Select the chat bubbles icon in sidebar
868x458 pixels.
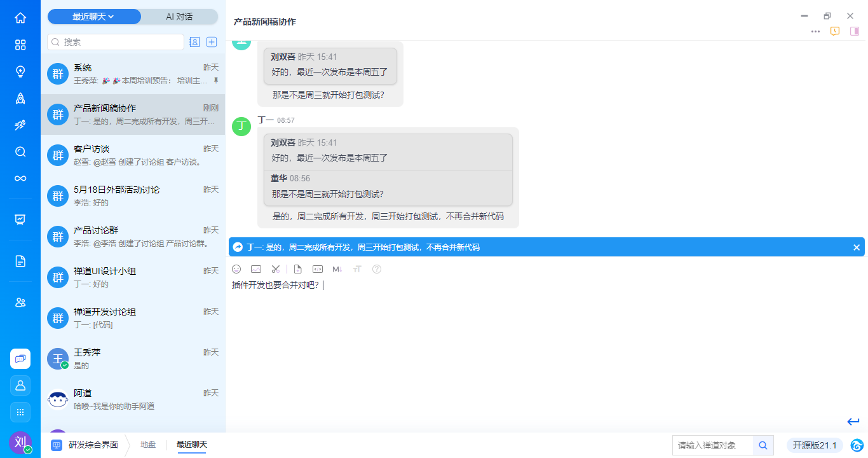(x=20, y=359)
